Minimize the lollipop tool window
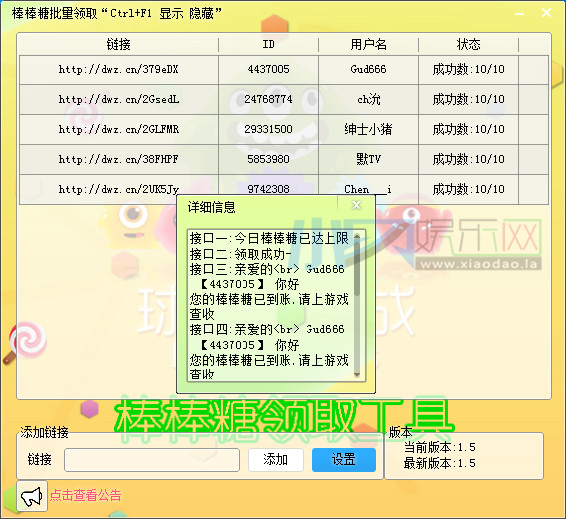The height and width of the screenshot is (519, 566). (x=519, y=14)
